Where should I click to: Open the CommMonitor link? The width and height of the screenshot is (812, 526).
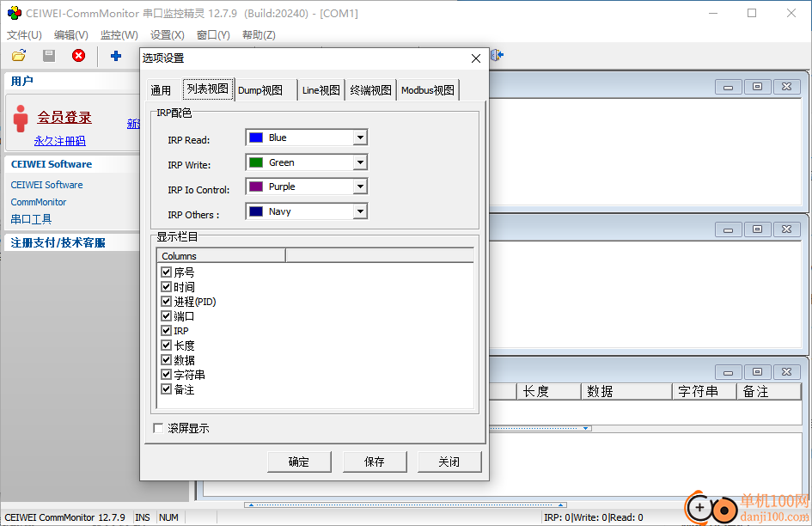[x=39, y=202]
